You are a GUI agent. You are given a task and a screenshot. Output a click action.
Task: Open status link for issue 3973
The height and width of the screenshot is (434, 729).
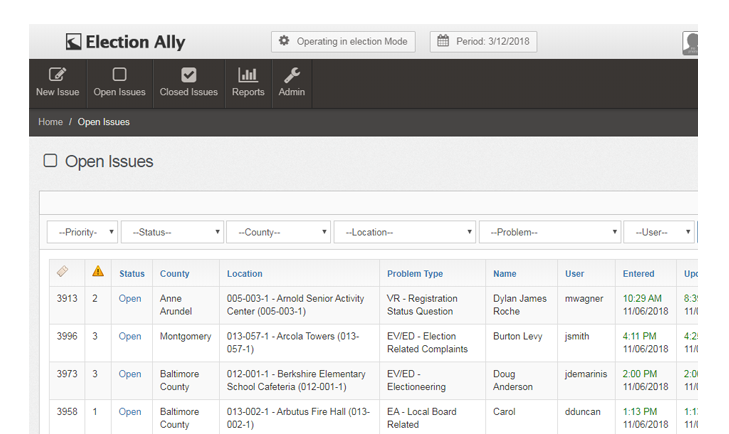pos(130,374)
